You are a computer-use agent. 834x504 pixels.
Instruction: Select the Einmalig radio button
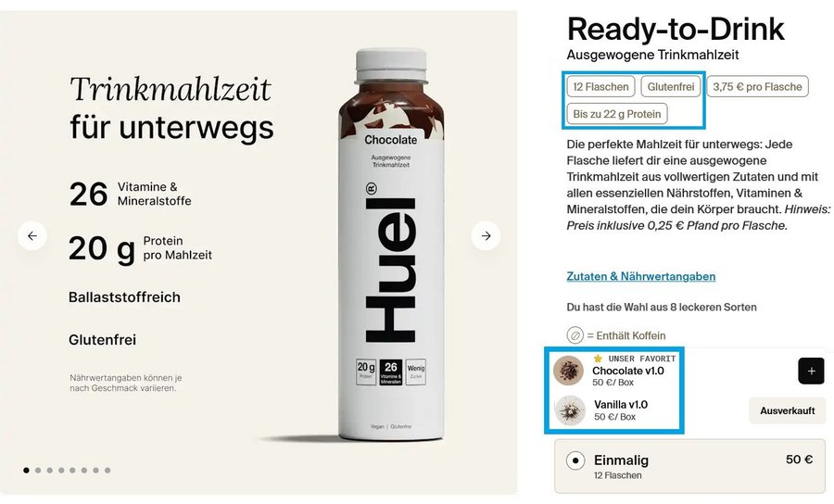click(x=575, y=460)
